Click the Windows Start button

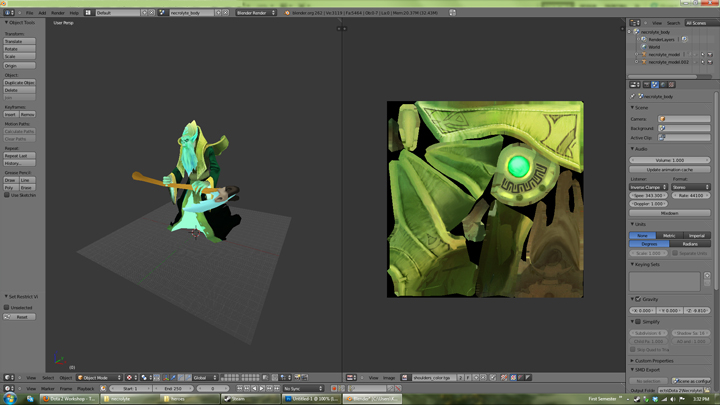10,397
